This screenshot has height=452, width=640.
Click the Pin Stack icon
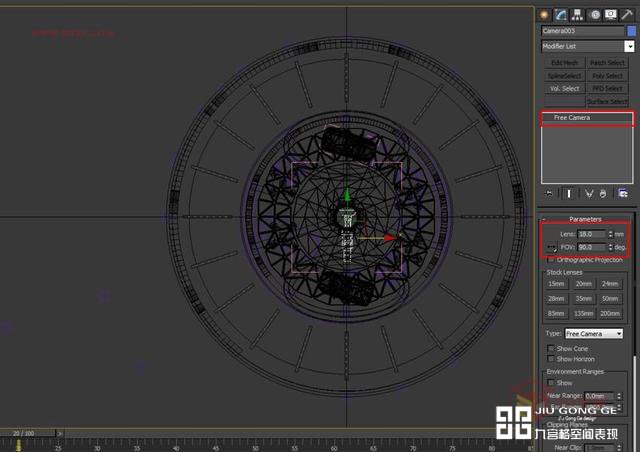[x=548, y=193]
